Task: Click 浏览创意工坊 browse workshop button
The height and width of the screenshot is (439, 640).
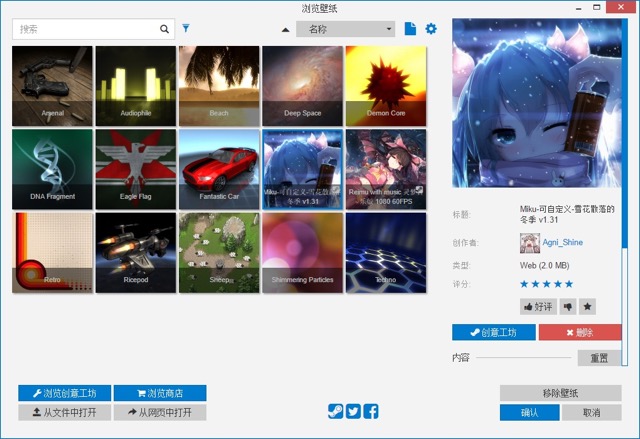Action: coord(64,393)
